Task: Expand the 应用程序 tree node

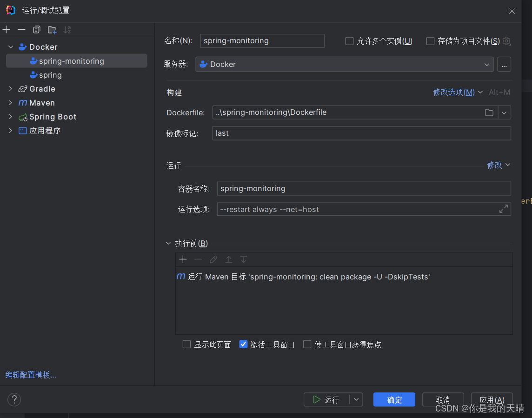Action: 11,131
